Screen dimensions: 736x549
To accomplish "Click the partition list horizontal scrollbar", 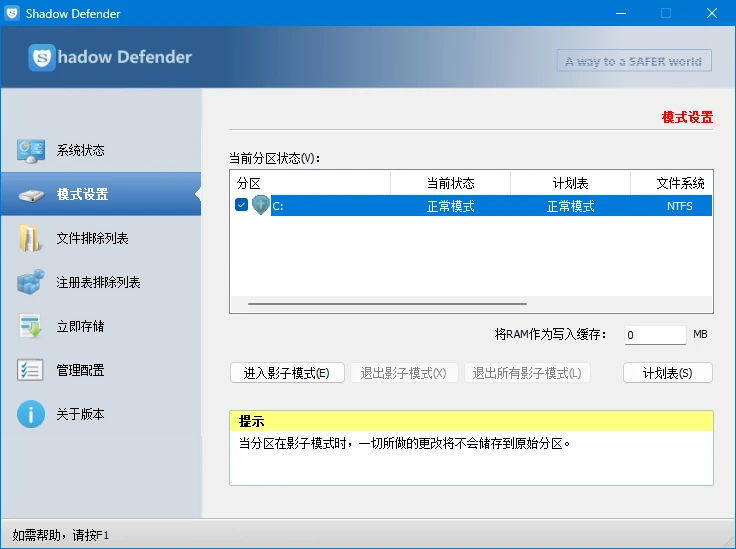I will [x=387, y=304].
